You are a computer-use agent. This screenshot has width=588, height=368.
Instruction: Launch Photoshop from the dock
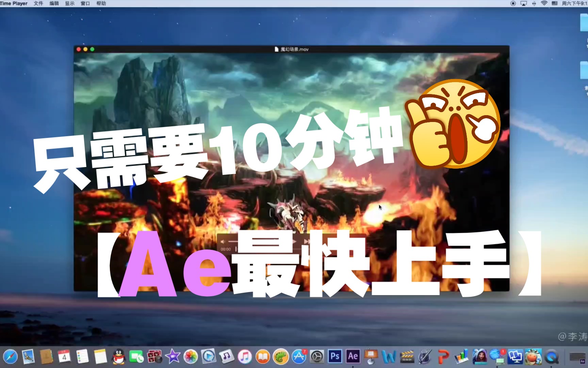335,356
